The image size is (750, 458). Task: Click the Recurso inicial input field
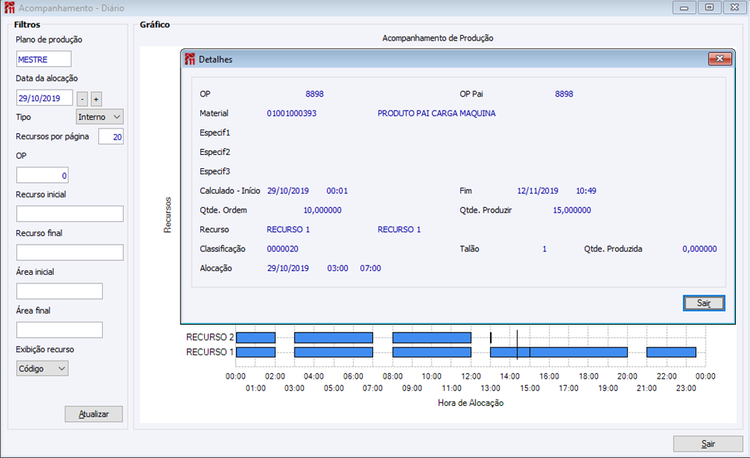[70, 214]
